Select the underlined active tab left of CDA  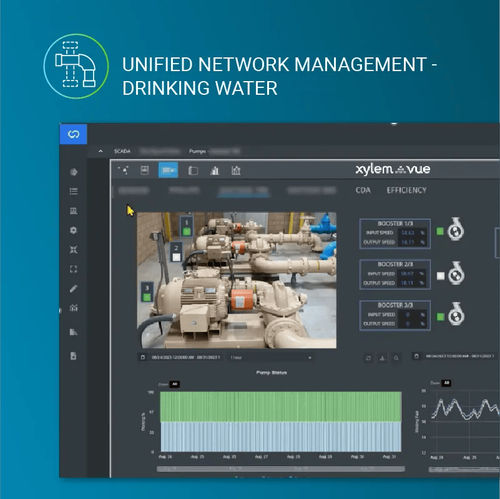pyautogui.click(x=244, y=191)
